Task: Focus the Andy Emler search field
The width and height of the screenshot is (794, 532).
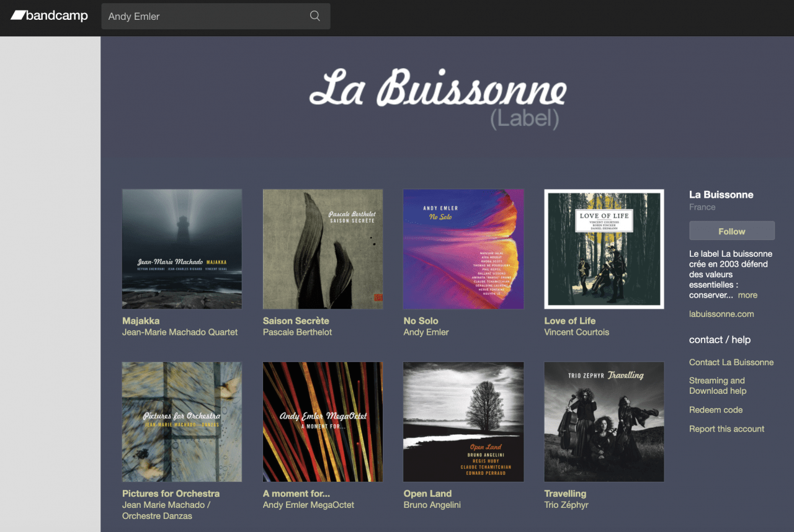Action: coord(216,16)
